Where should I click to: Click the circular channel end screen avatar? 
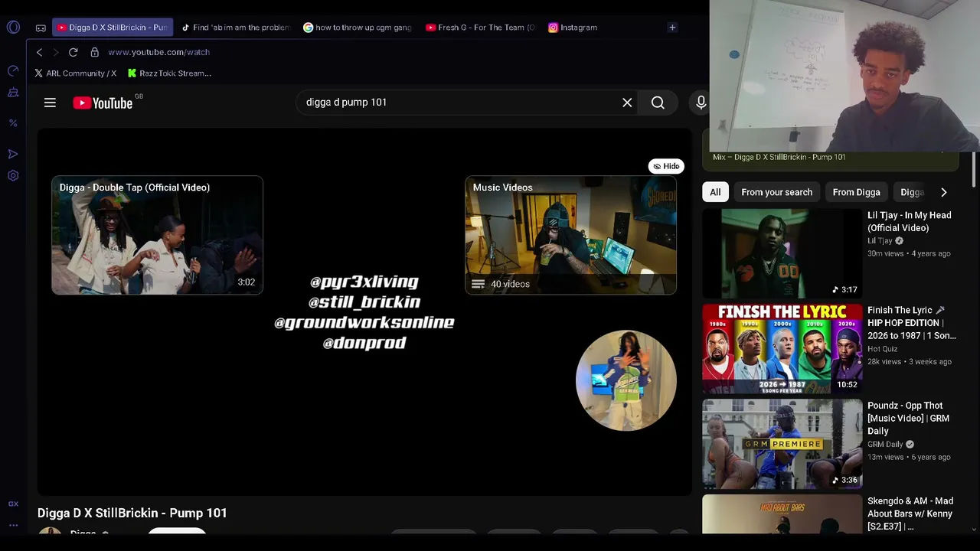(x=626, y=380)
